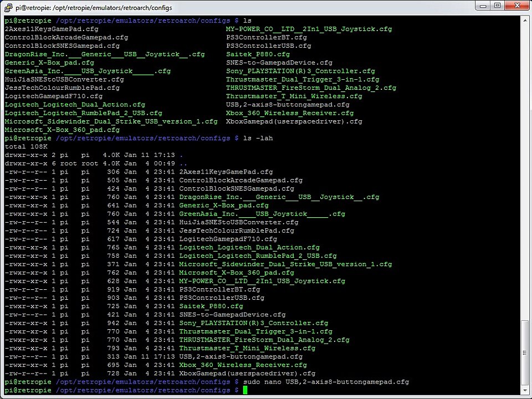
Task: Click the 'ls -lah' command text
Action: [x=258, y=138]
